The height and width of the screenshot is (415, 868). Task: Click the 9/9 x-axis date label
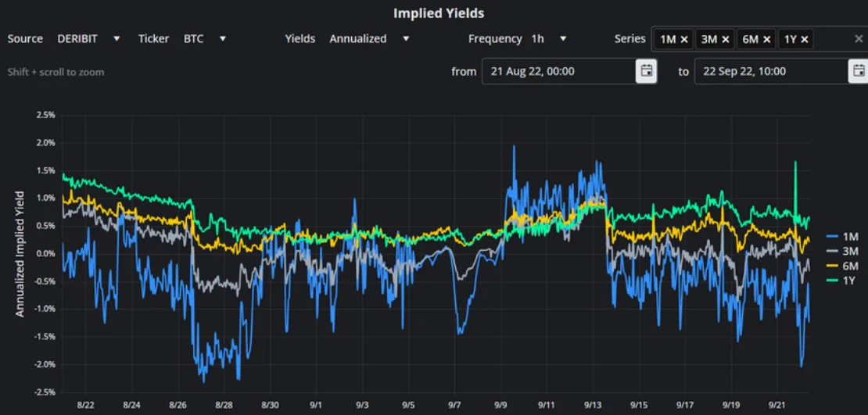point(501,406)
